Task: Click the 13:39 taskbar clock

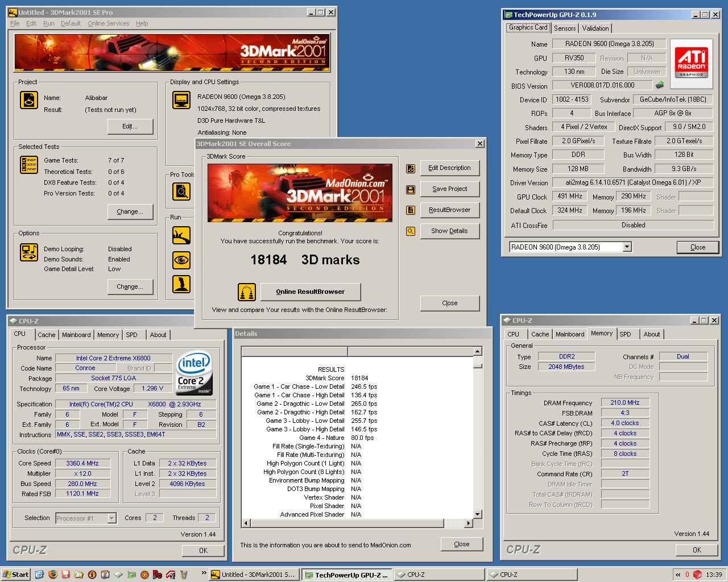Action: tap(714, 575)
